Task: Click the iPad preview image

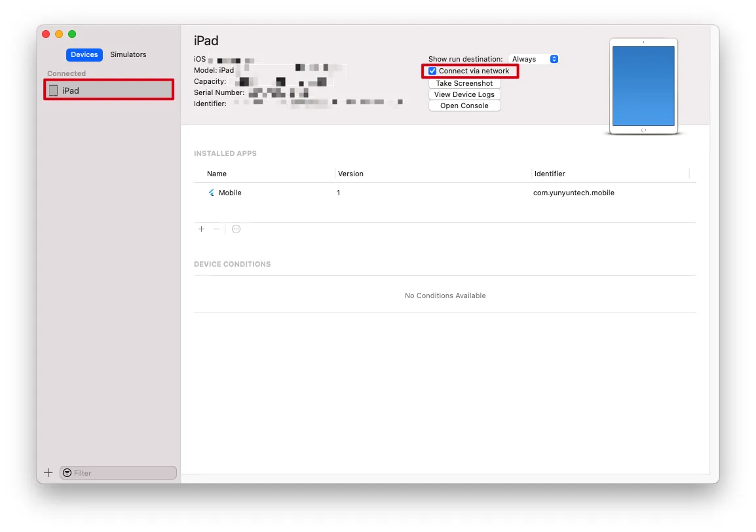Action: coord(644,86)
